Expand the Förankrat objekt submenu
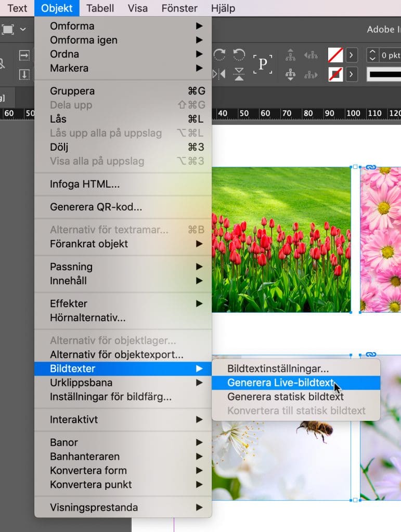401x532 pixels. tap(123, 244)
